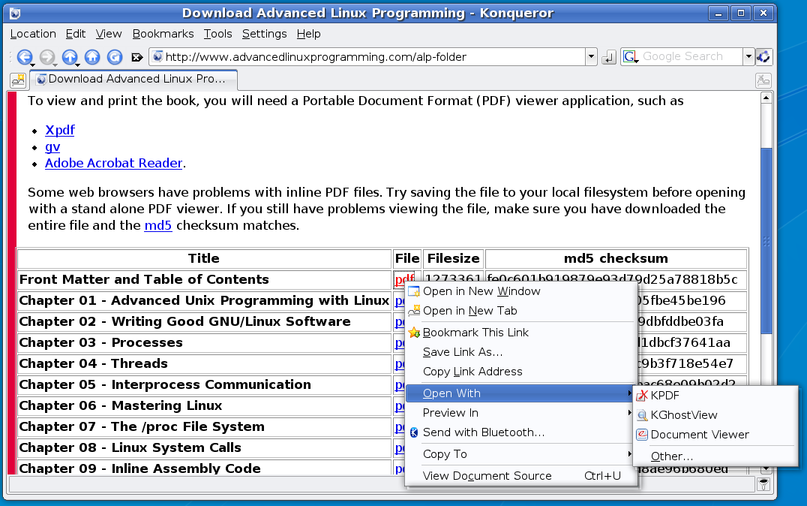The height and width of the screenshot is (506, 807).
Task: Click the Open in New Tab icon
Action: point(414,311)
